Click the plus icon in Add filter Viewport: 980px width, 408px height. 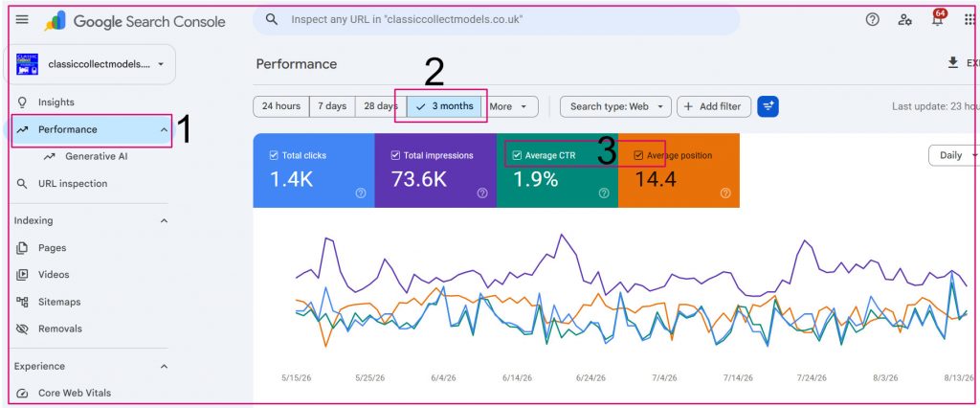tap(688, 106)
